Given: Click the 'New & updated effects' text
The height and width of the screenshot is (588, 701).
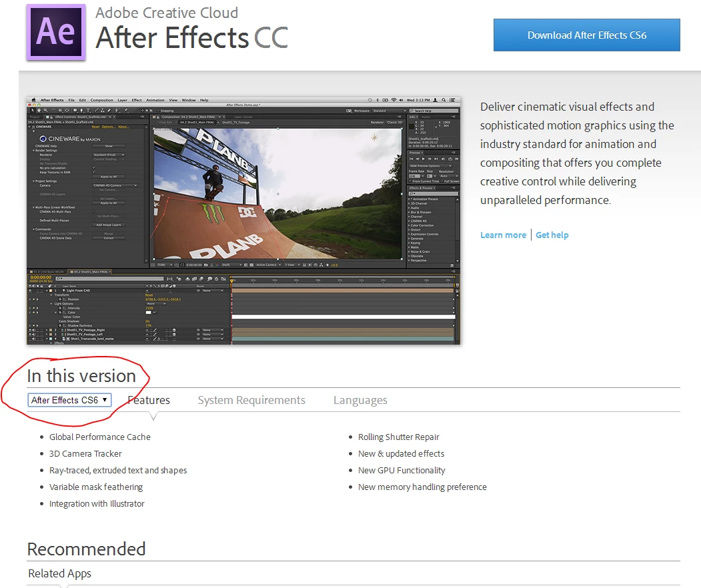Looking at the screenshot, I should (401, 453).
